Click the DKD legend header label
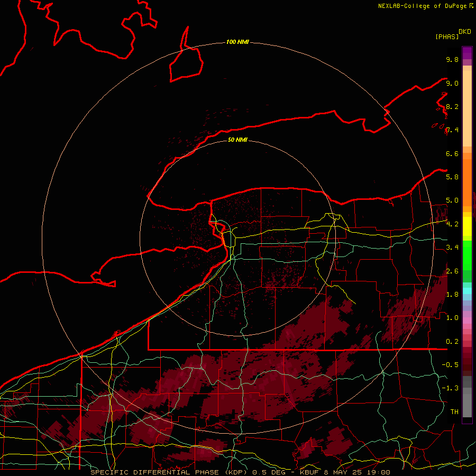 tap(465, 32)
